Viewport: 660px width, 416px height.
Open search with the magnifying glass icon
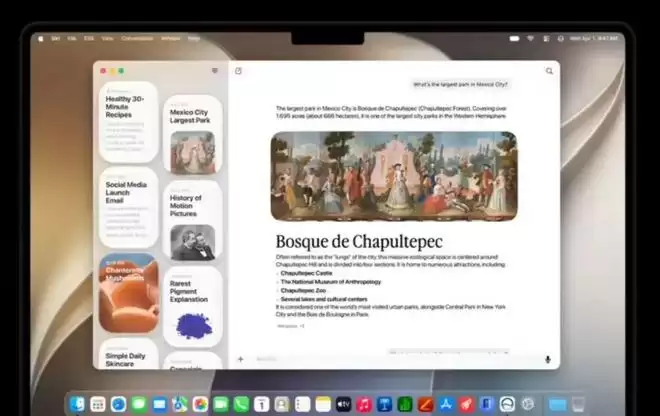(x=549, y=71)
